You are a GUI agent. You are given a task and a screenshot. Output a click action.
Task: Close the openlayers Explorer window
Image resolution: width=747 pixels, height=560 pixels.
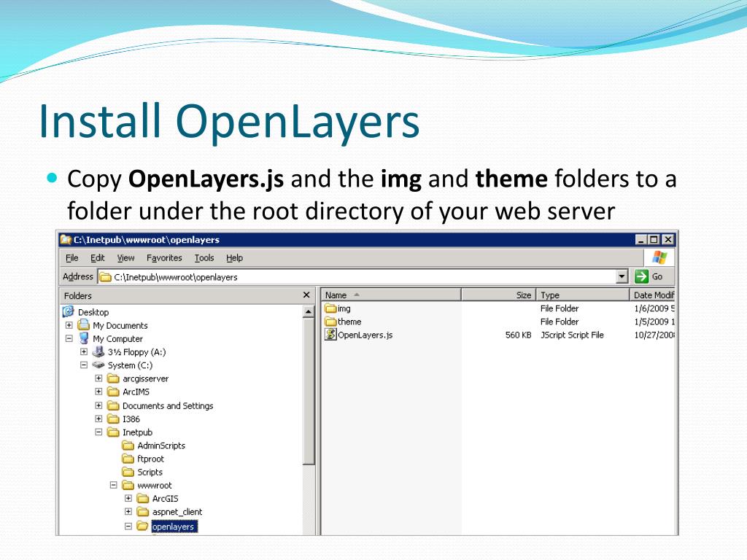coord(668,239)
